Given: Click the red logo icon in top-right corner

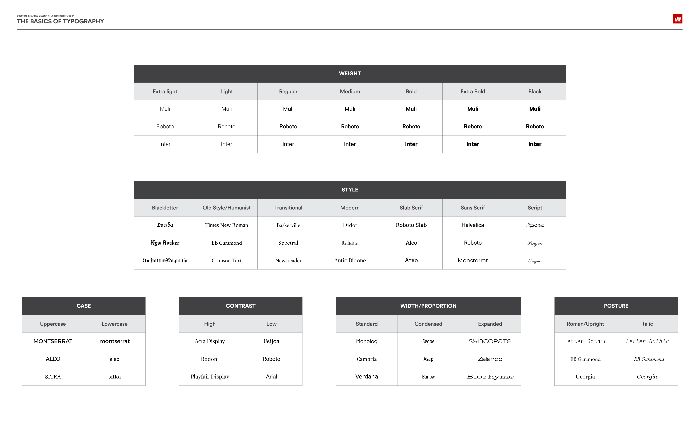Looking at the screenshot, I should (677, 18).
